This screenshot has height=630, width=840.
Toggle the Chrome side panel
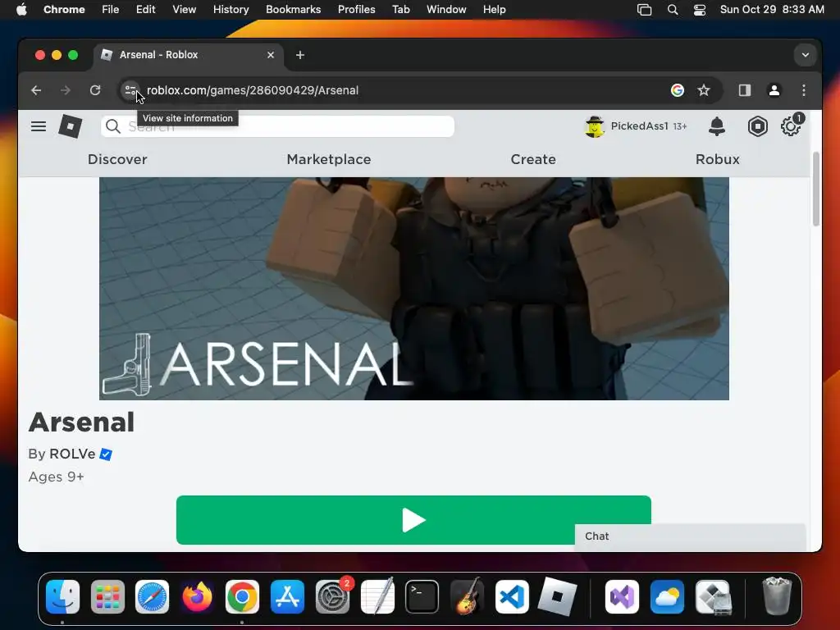pos(745,90)
